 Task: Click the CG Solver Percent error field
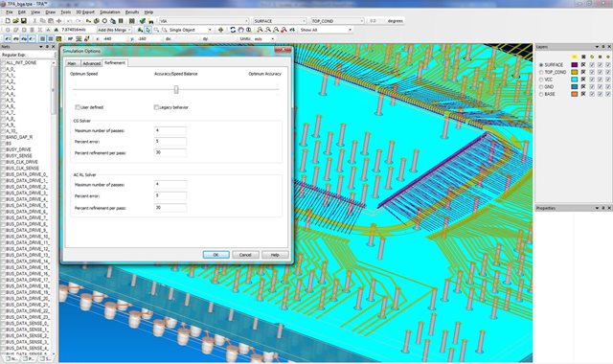170,142
